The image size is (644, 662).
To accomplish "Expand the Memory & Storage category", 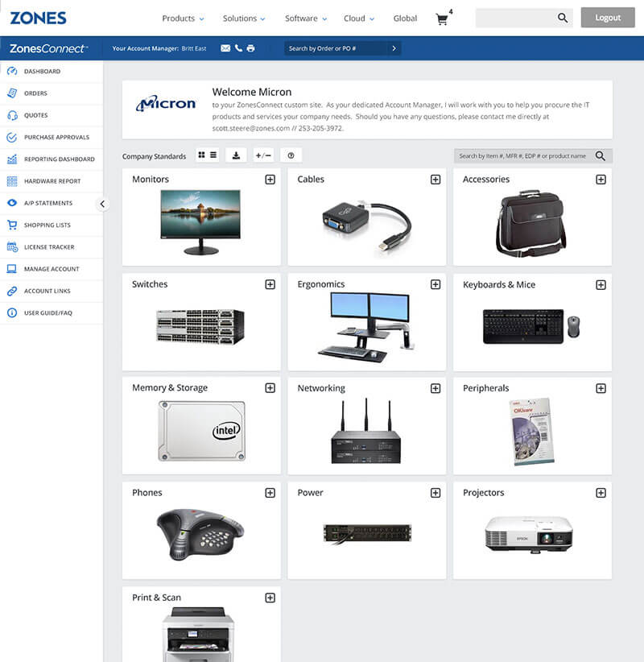I will [x=270, y=388].
